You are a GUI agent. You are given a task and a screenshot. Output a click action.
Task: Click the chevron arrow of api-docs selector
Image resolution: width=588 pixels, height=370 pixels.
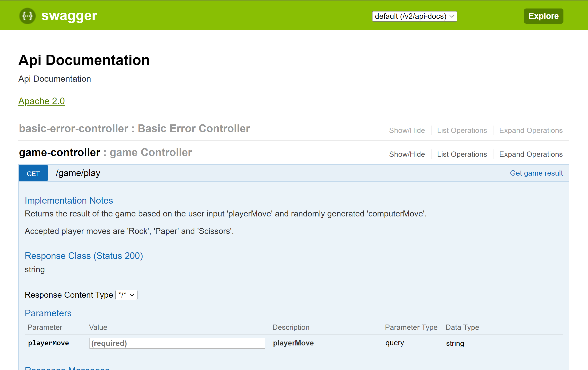452,16
